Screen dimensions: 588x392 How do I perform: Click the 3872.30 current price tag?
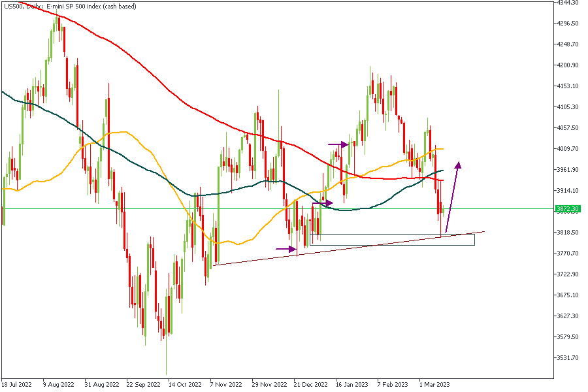click(x=567, y=209)
